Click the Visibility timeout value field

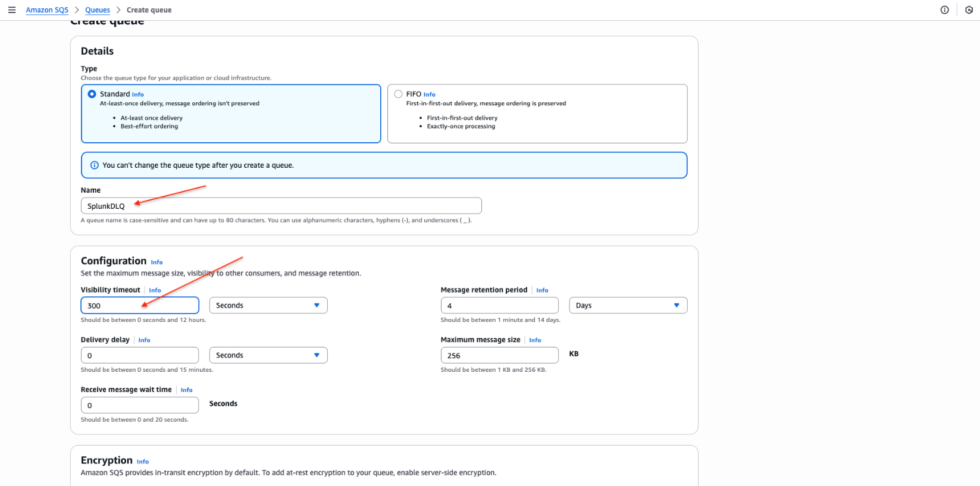click(x=140, y=306)
